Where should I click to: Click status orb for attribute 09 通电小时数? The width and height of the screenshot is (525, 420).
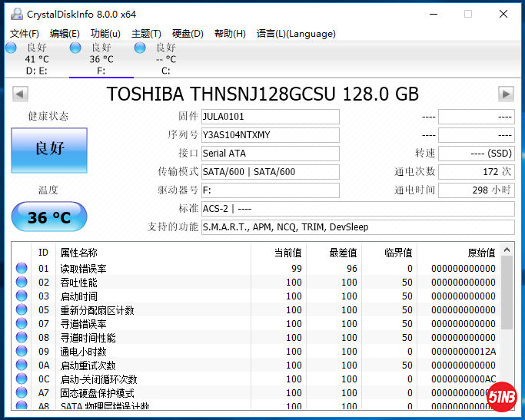point(22,352)
